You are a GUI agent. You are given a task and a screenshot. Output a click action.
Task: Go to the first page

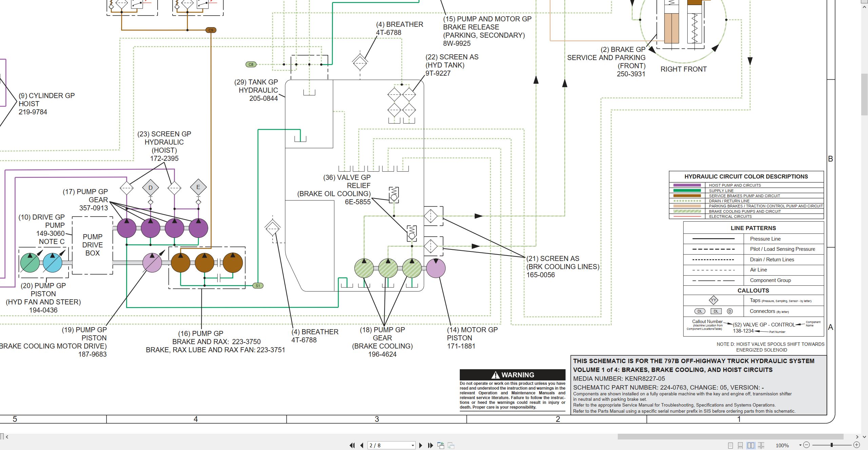tap(352, 445)
